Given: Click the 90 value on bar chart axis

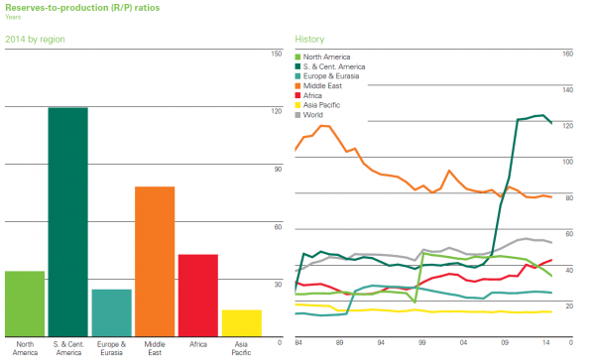Looking at the screenshot, I should tap(278, 170).
